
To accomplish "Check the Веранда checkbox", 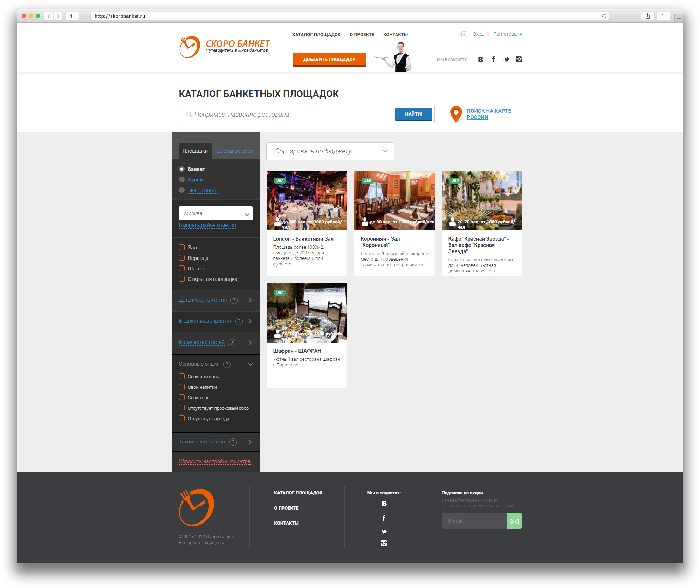I will (182, 258).
